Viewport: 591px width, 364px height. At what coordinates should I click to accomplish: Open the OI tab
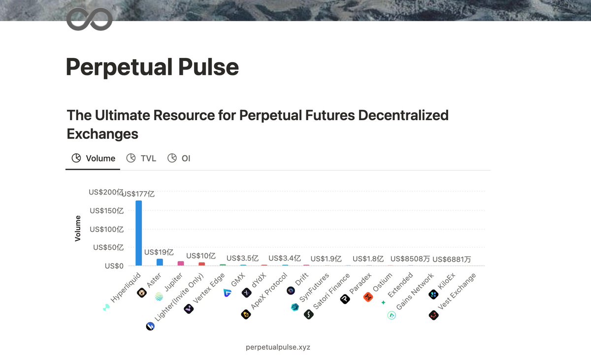[x=179, y=158]
